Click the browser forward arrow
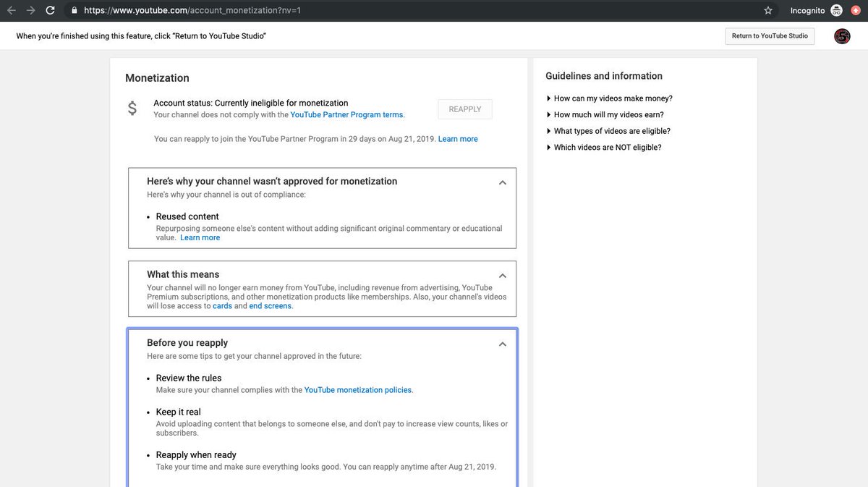The height and width of the screenshot is (487, 868). tap(30, 11)
